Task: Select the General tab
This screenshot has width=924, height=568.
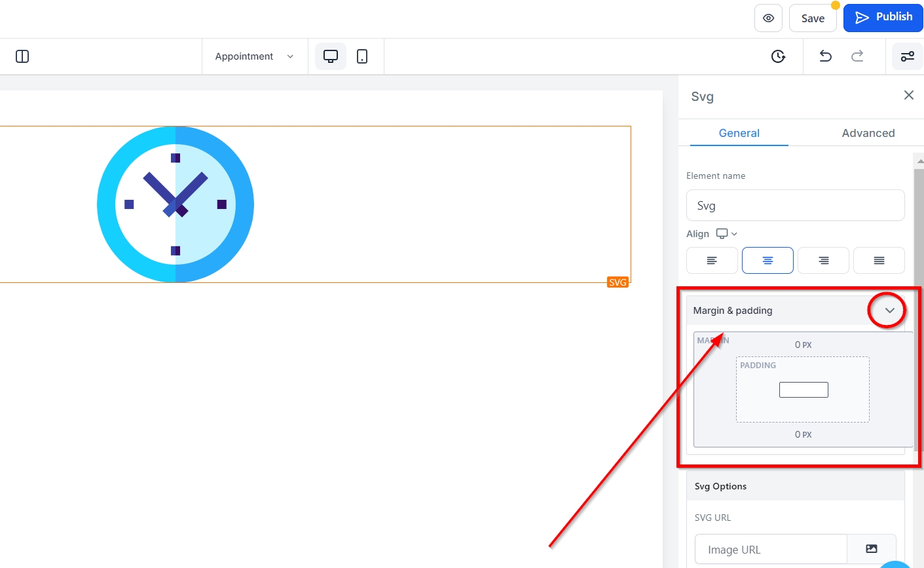Action: point(739,133)
